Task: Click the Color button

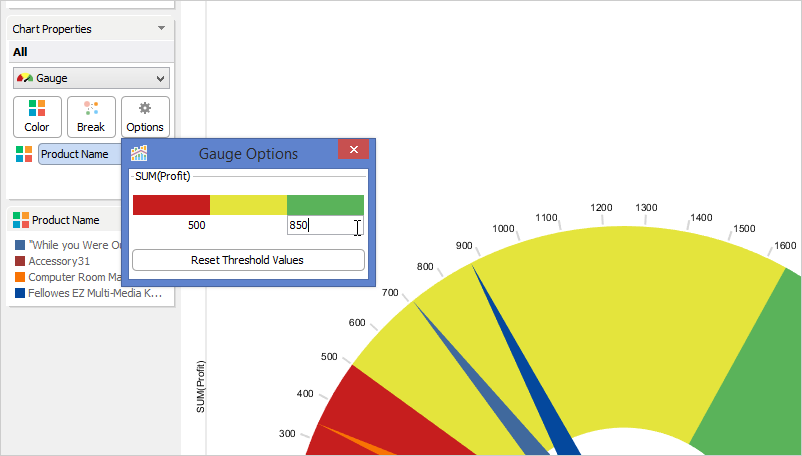Action: pyautogui.click(x=37, y=117)
